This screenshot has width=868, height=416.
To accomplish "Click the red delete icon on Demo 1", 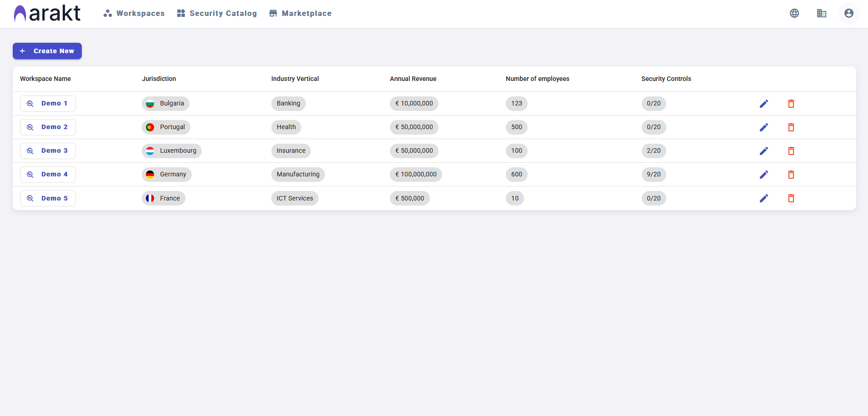I will tap(791, 104).
